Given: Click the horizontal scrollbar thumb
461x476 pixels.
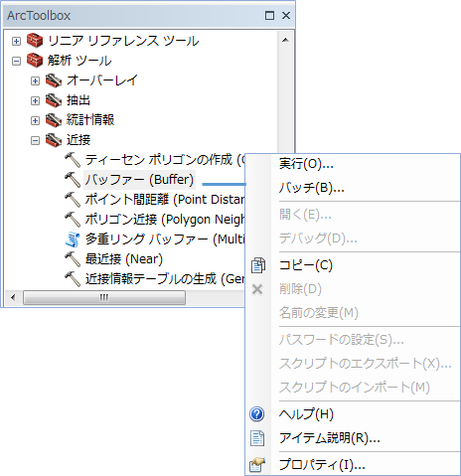Looking at the screenshot, I should pos(104,297).
